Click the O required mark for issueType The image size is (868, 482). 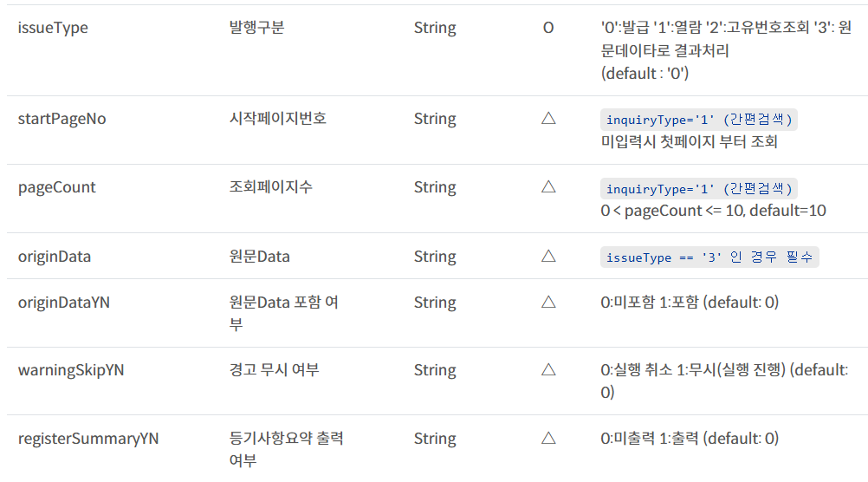click(x=547, y=28)
